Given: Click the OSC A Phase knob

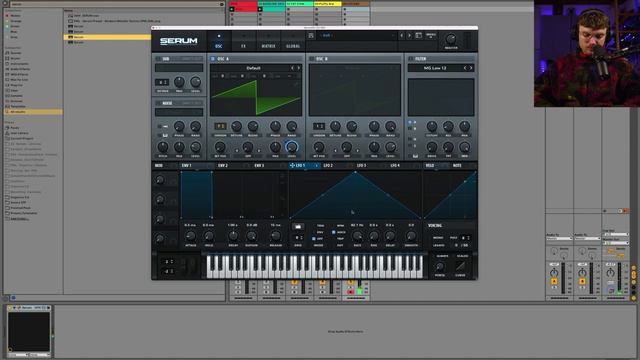Looking at the screenshot, I should click(x=275, y=126).
